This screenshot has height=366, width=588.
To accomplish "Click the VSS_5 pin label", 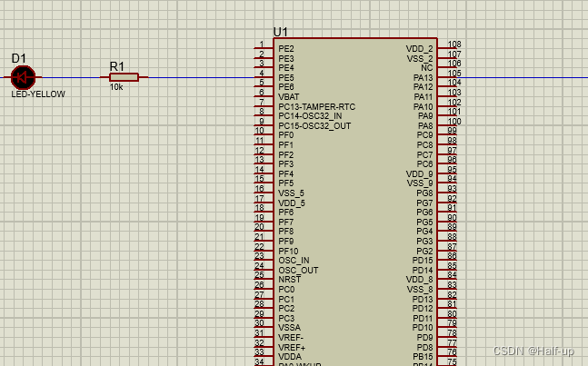I will click(291, 193).
